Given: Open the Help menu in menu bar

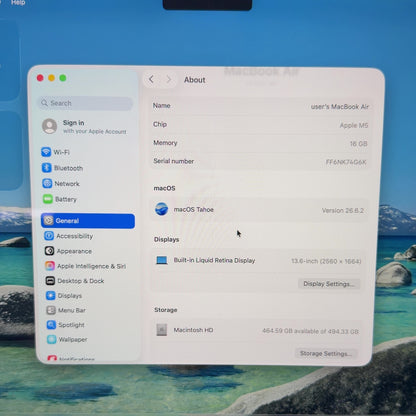Looking at the screenshot, I should (x=18, y=3).
